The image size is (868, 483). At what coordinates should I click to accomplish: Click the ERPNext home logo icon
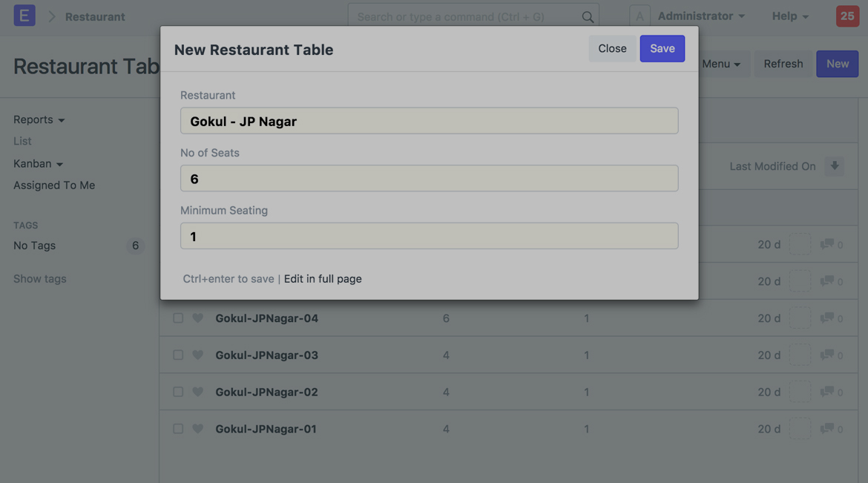(24, 16)
